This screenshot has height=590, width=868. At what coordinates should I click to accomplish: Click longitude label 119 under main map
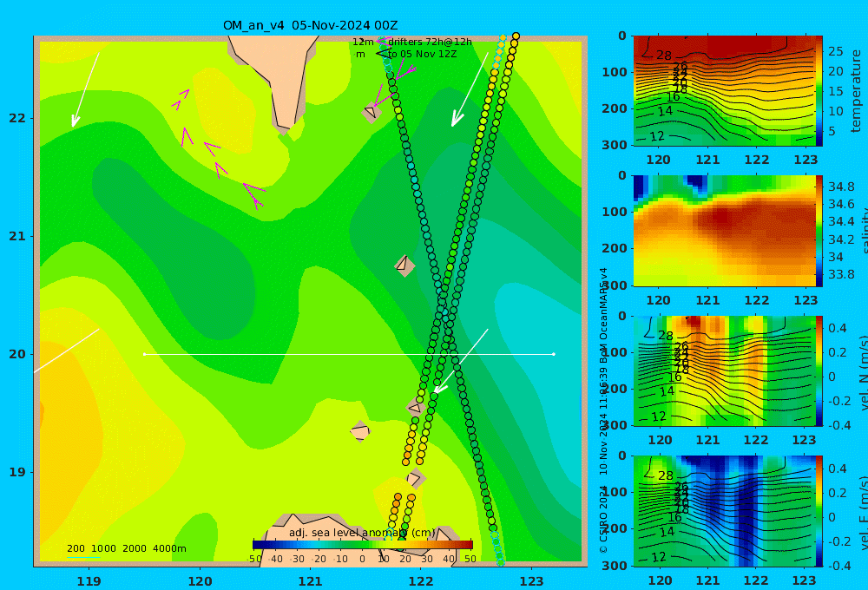coord(89,581)
